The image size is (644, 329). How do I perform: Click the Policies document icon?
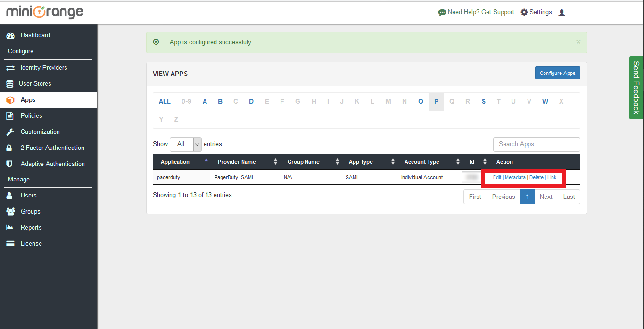coord(10,116)
